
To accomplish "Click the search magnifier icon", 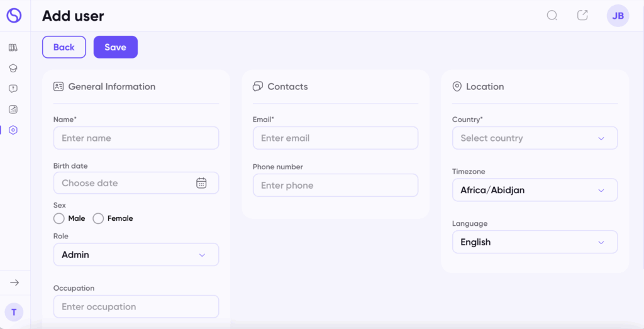I will [x=552, y=16].
